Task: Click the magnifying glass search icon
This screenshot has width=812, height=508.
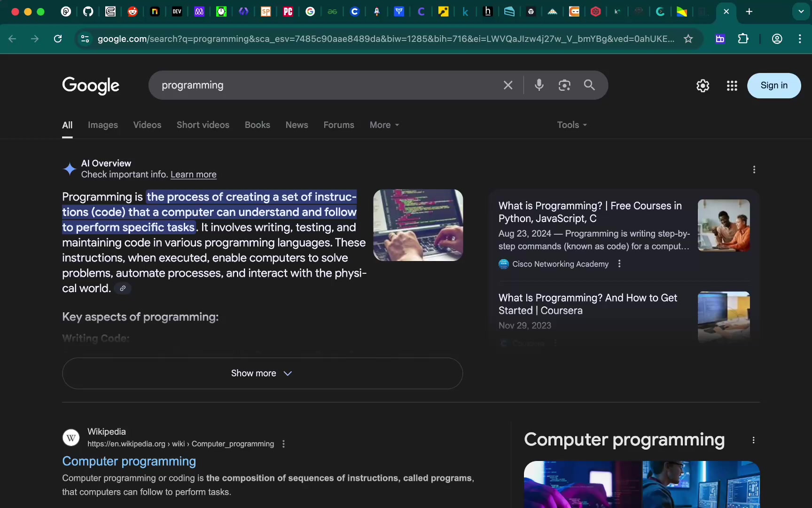Action: (589, 85)
